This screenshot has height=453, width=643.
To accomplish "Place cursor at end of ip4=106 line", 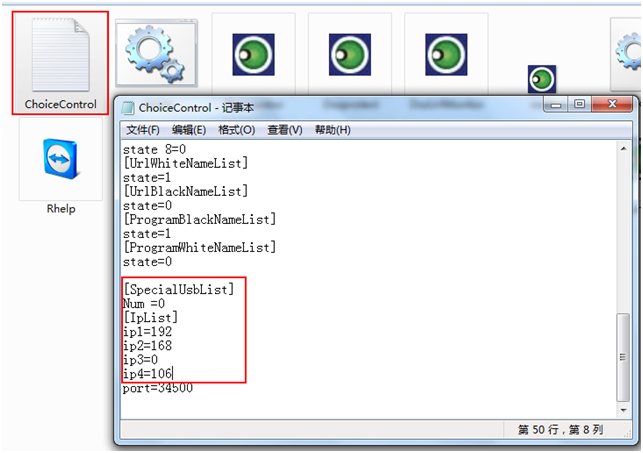I will coord(176,373).
